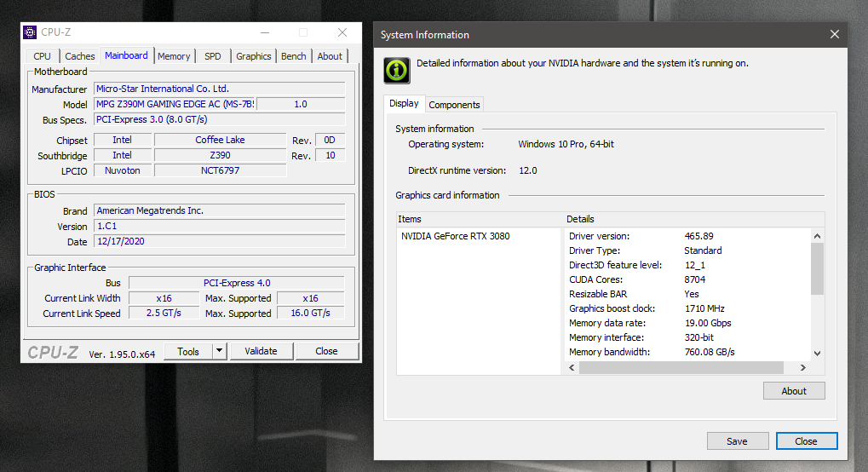This screenshot has width=868, height=472.
Task: Click the details list scroll up arrow
Action: pyautogui.click(x=818, y=235)
